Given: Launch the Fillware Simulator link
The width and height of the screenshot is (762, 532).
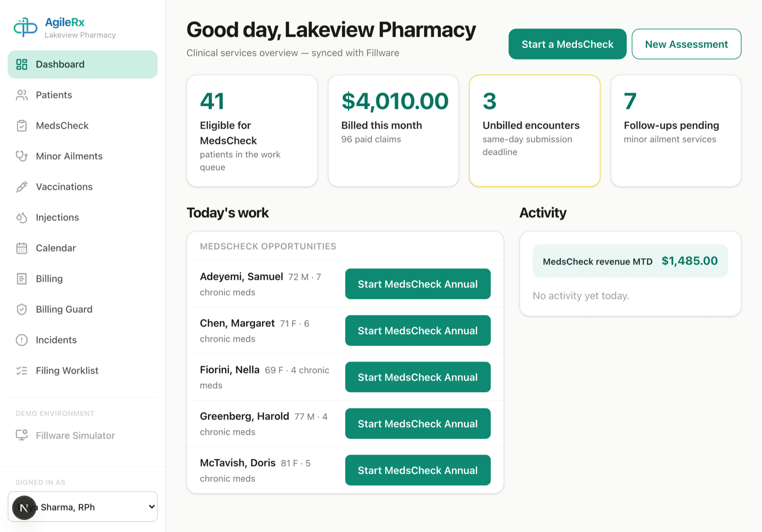Looking at the screenshot, I should 82,435.
